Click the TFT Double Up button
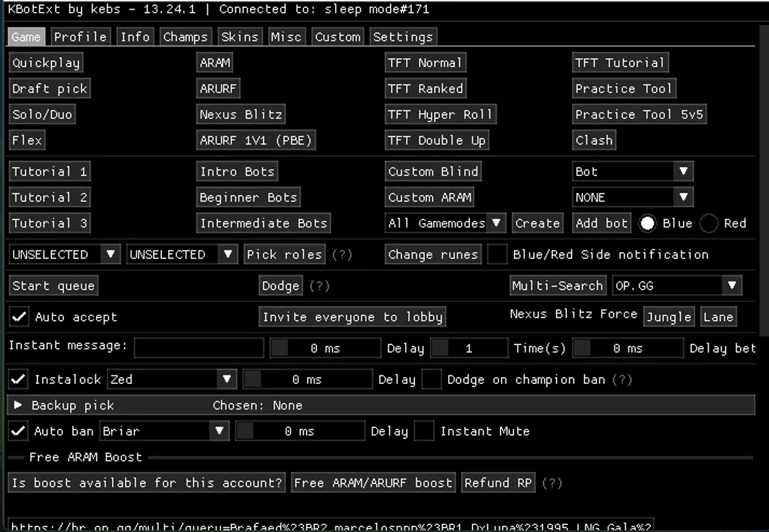 click(437, 140)
